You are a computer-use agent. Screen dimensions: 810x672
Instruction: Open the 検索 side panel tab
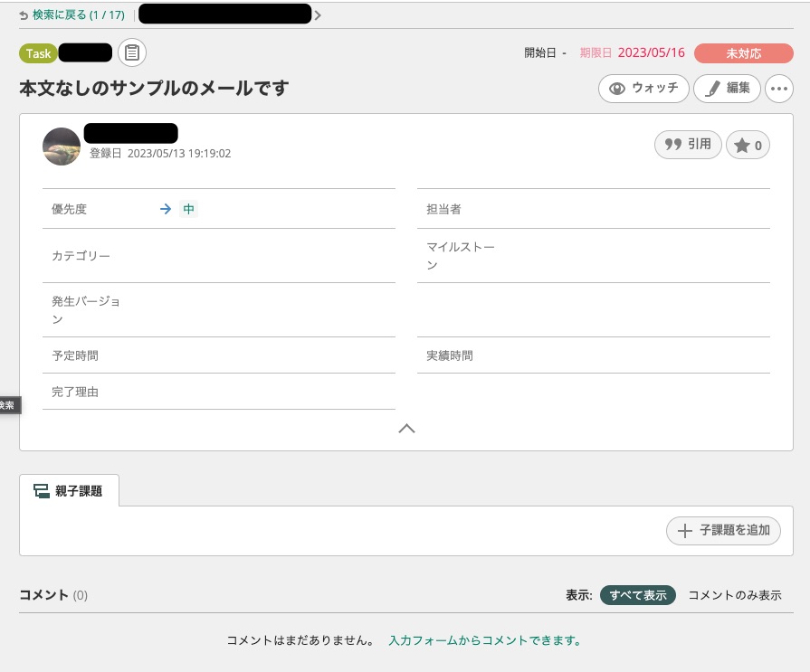[6, 405]
